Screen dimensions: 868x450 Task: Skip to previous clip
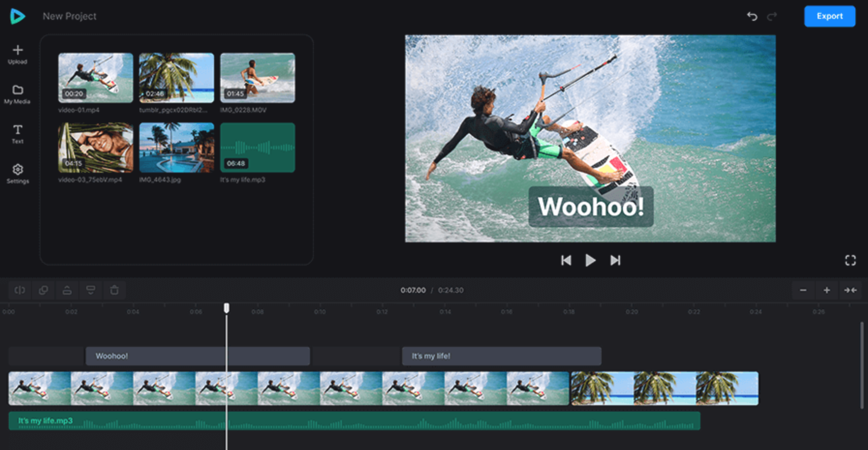point(566,260)
